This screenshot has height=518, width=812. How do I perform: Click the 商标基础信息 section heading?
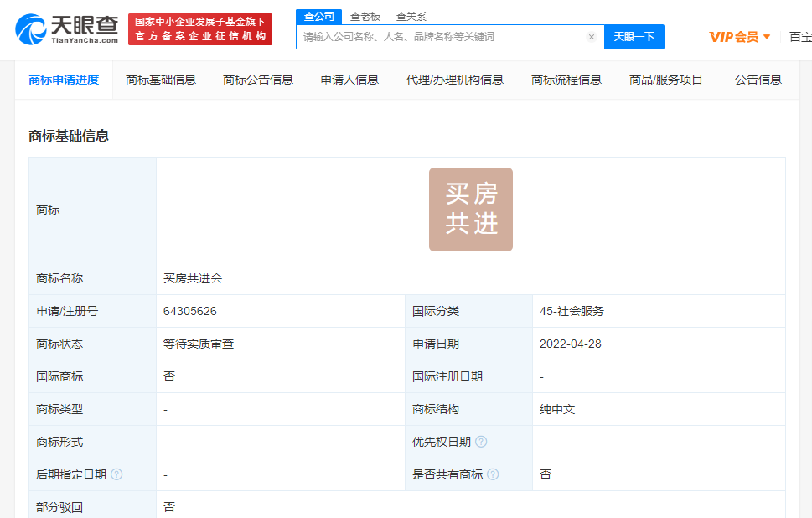(69, 137)
